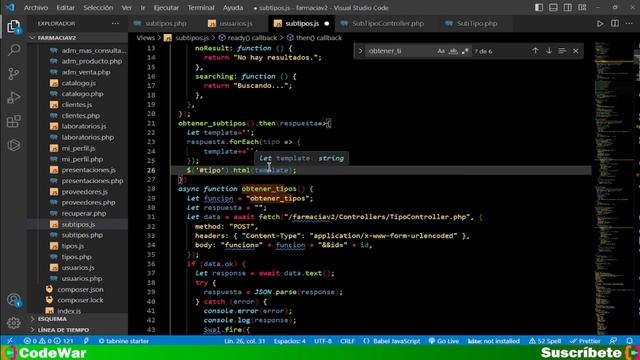Image resolution: width=640 pixels, height=360 pixels.
Task: Click tabnine starter status item
Action: coord(124,341)
